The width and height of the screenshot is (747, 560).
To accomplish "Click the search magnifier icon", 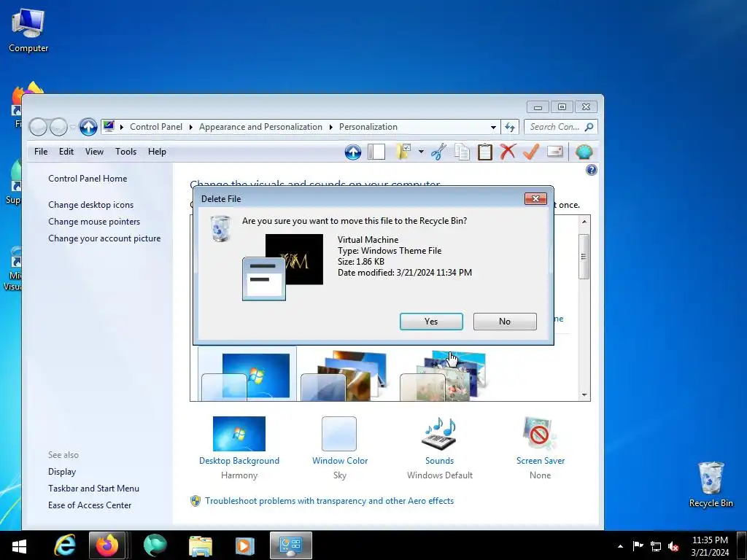I will (589, 127).
